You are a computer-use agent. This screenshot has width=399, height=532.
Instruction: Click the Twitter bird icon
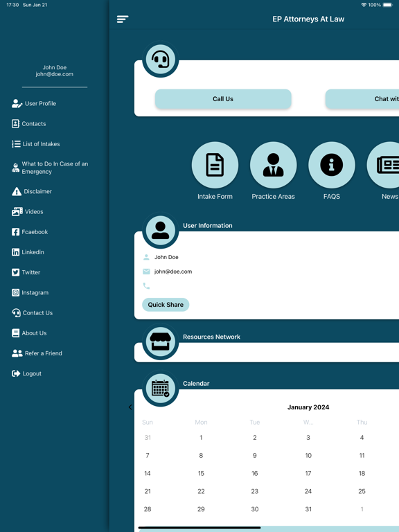(15, 272)
